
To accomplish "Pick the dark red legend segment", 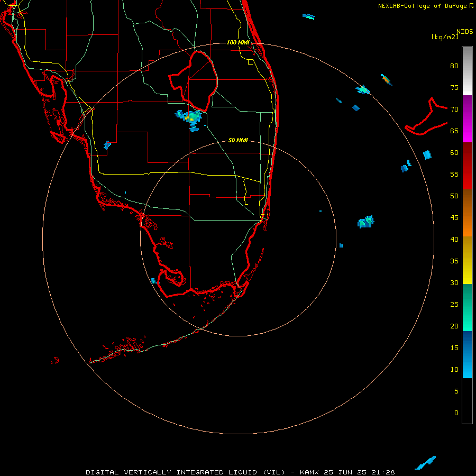I will (x=467, y=166).
